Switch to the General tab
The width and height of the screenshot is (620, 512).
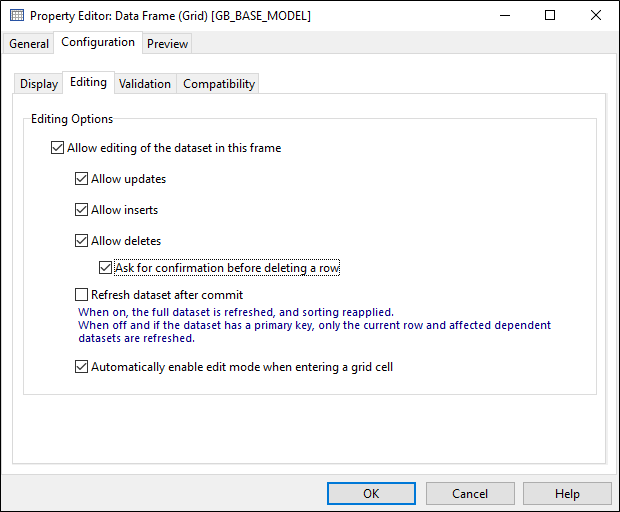[x=29, y=43]
